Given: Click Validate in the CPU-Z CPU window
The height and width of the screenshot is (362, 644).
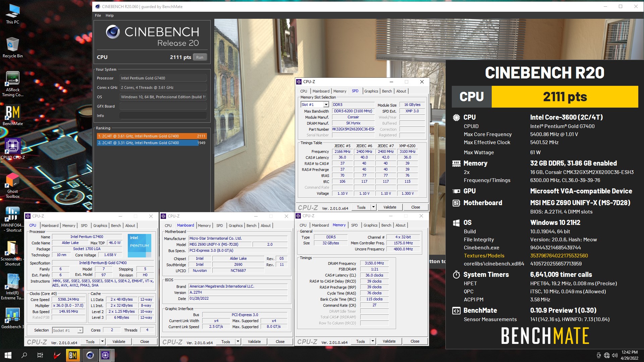Looking at the screenshot, I should (119, 342).
